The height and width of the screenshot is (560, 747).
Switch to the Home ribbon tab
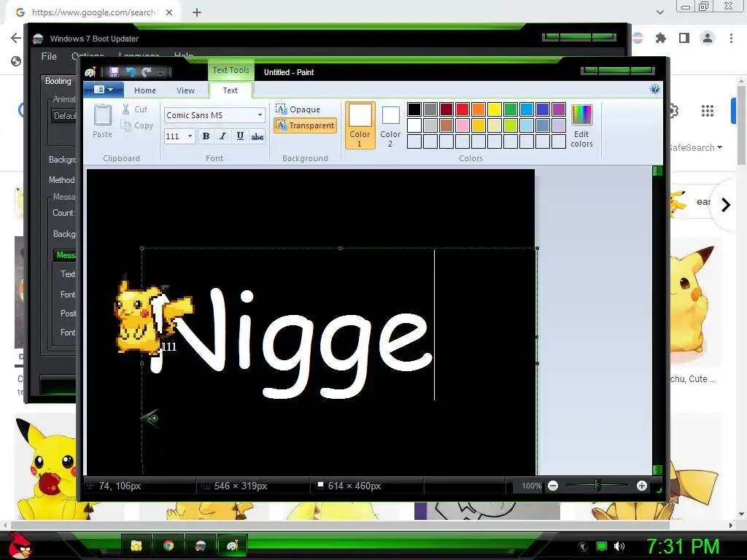[145, 90]
